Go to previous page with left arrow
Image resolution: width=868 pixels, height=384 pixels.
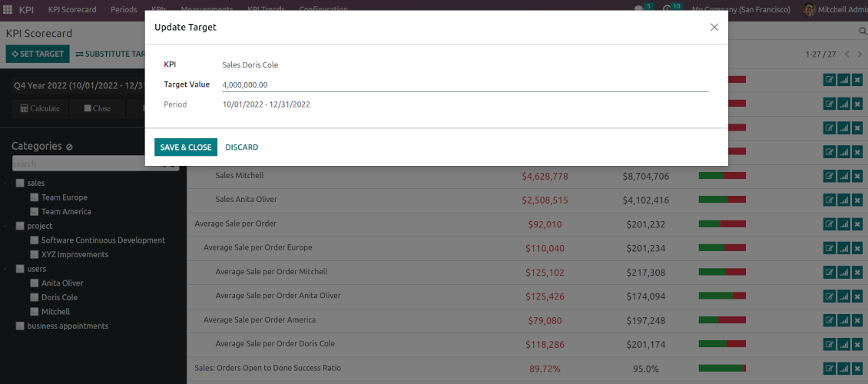click(846, 55)
